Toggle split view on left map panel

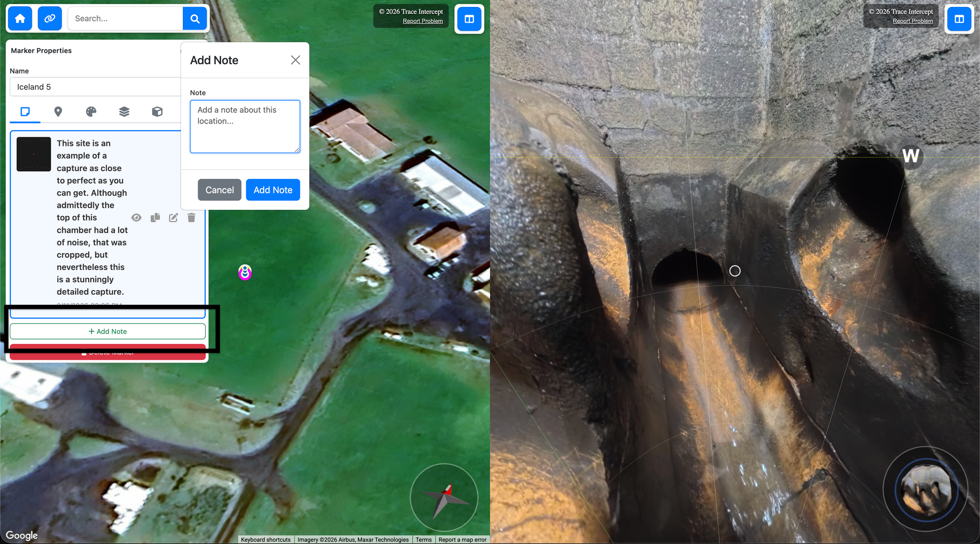pyautogui.click(x=469, y=19)
